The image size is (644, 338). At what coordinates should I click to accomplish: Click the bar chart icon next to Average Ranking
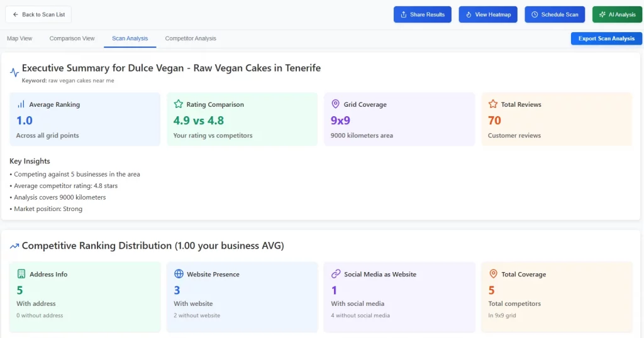[21, 104]
